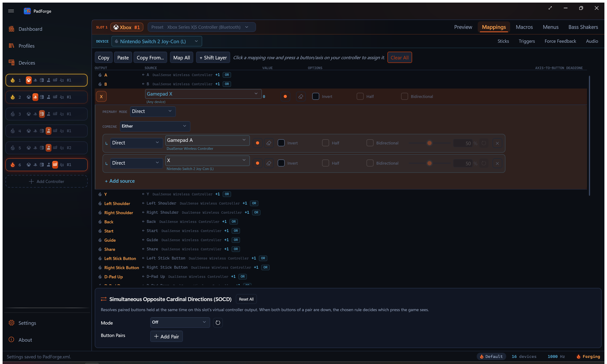Click the mappings list vertical scrollbar
The image size is (607, 364).
pyautogui.click(x=589, y=136)
